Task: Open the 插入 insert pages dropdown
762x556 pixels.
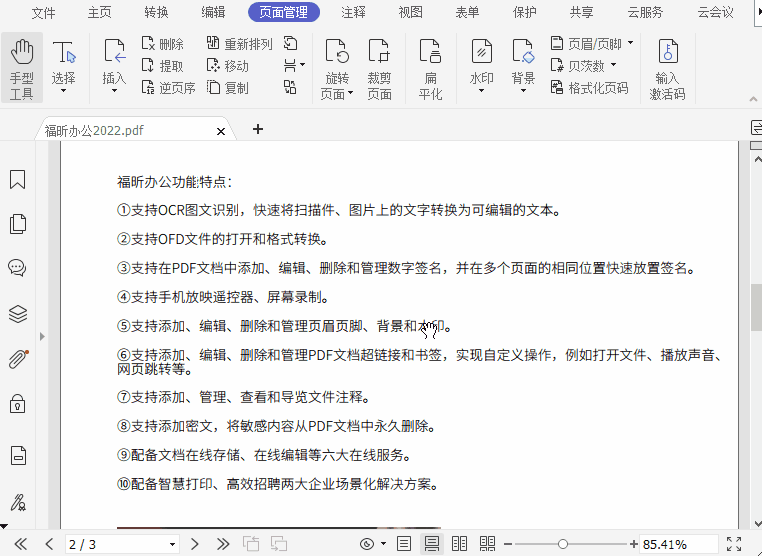Action: point(114,90)
